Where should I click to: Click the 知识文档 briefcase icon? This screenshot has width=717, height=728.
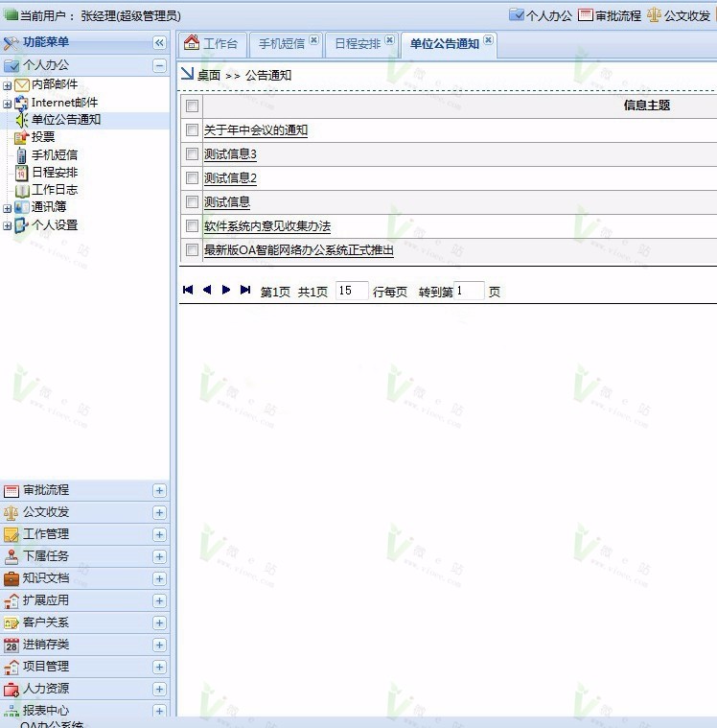[12, 578]
